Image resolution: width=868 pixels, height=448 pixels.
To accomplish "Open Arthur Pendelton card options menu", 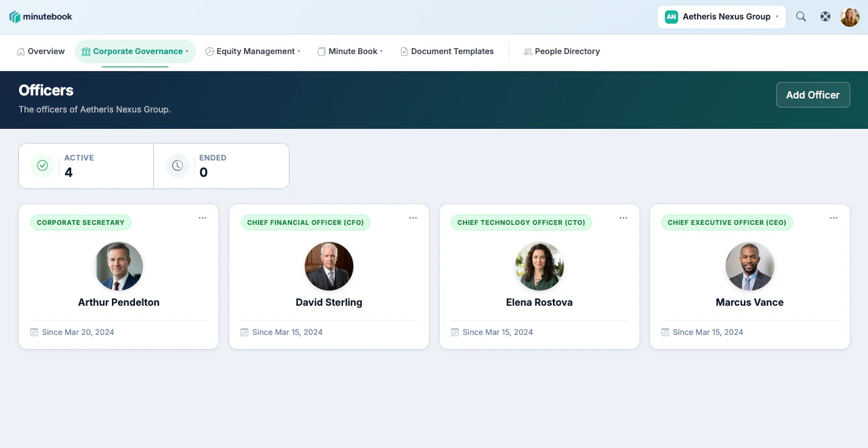I will coord(203,218).
